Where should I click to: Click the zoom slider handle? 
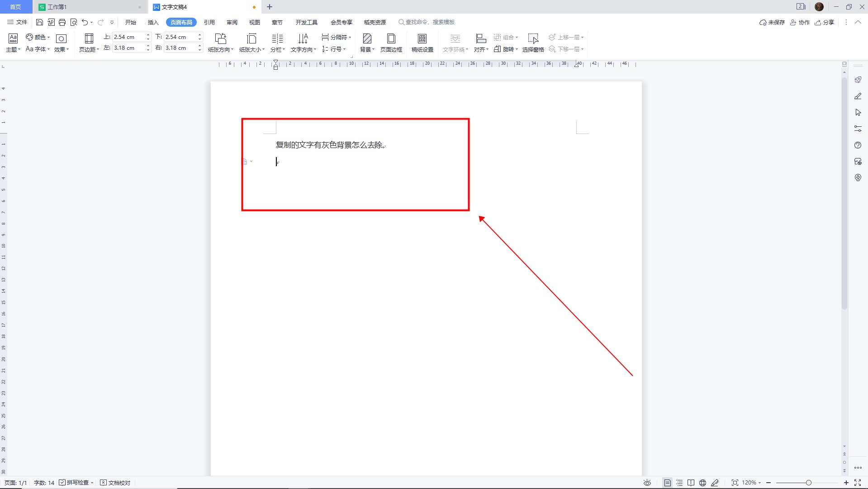point(808,483)
